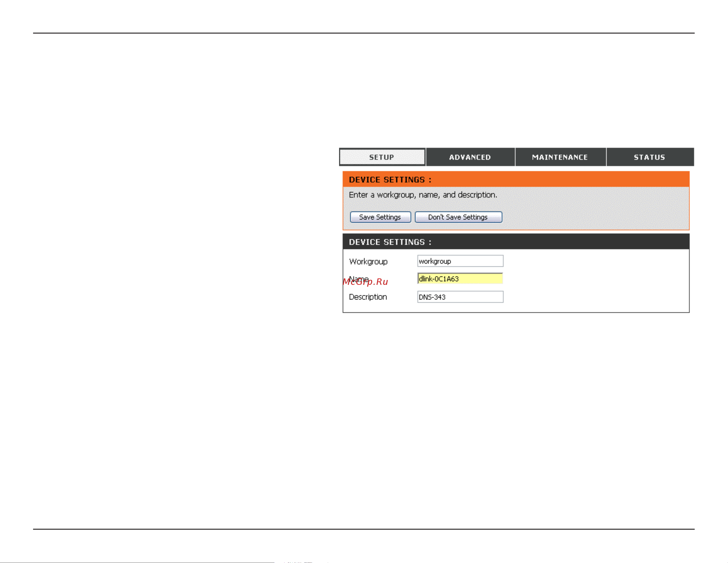This screenshot has height=563, width=728.
Task: Focus the Workgroup input field
Action: (460, 261)
